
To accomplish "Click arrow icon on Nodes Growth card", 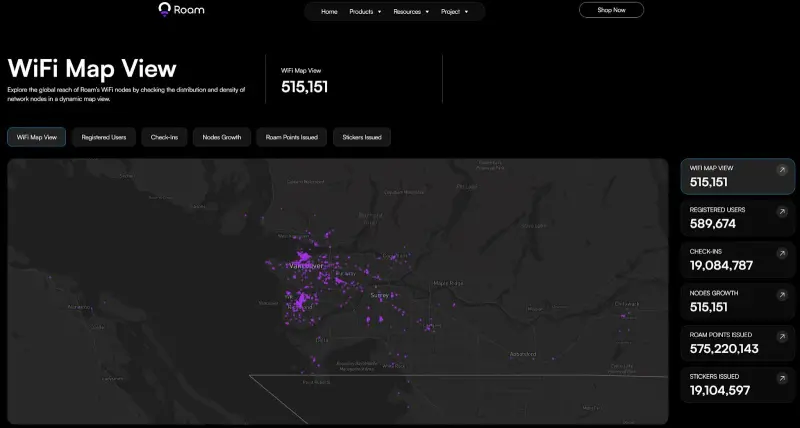I will 781,295.
